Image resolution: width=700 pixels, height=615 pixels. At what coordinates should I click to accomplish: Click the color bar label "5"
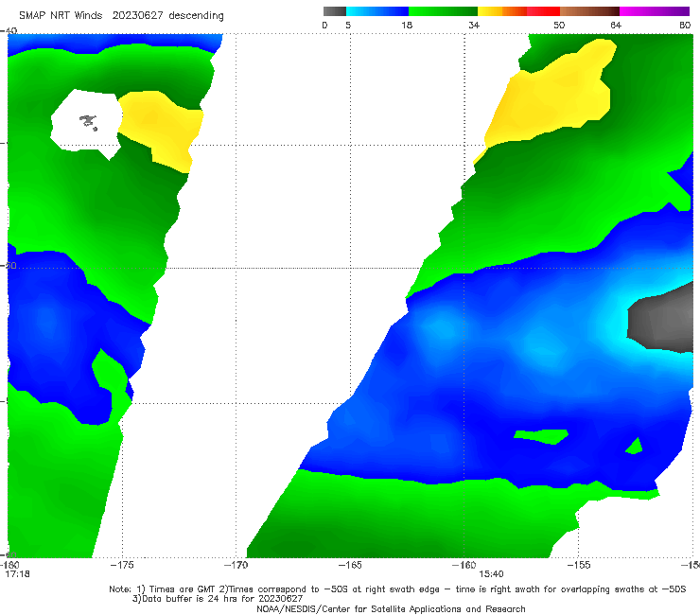tap(348, 25)
